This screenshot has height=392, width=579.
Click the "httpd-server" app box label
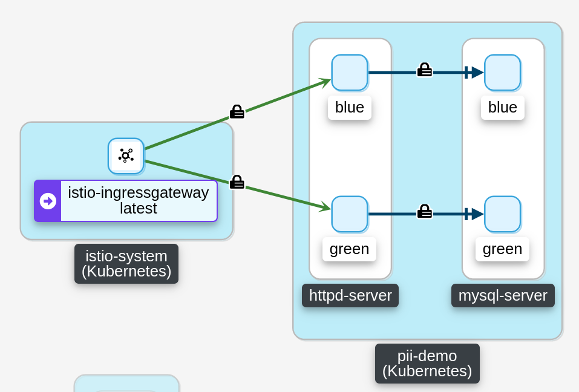click(350, 295)
